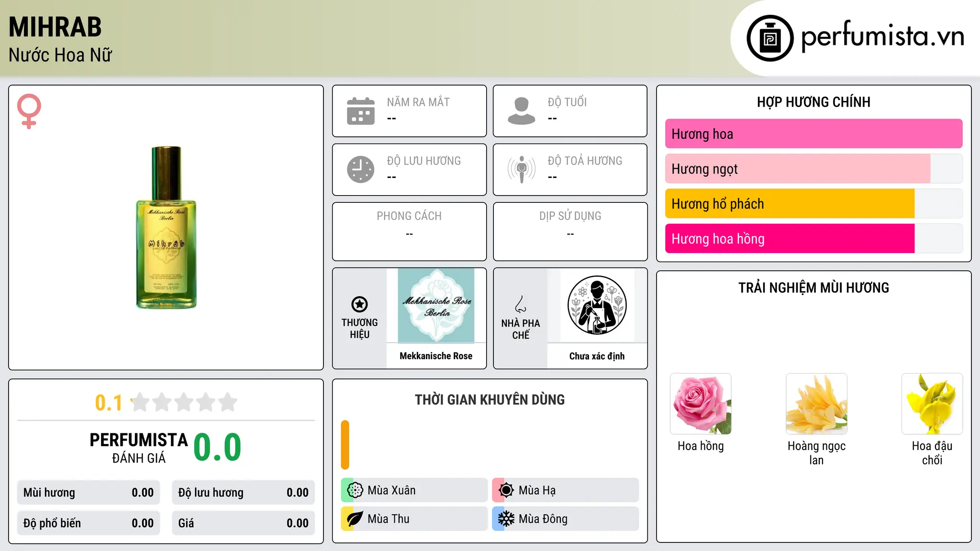Click the leaf icon for Mùa Thu
Screen dimensions: 980x551
(355, 519)
